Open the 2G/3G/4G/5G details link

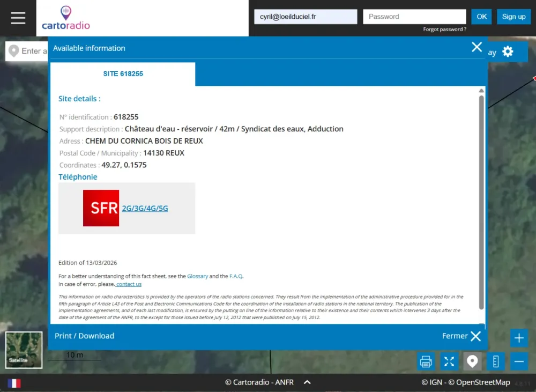pyautogui.click(x=145, y=208)
